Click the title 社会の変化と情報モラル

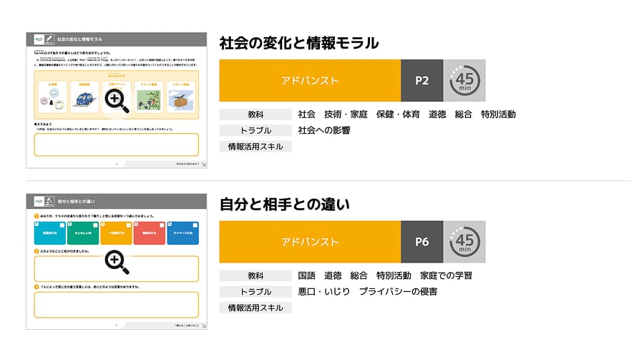(299, 43)
